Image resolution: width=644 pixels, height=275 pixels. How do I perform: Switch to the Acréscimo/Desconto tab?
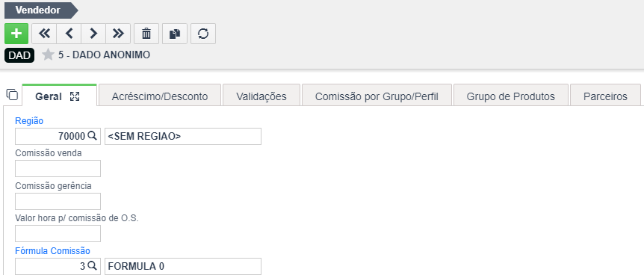(160, 96)
